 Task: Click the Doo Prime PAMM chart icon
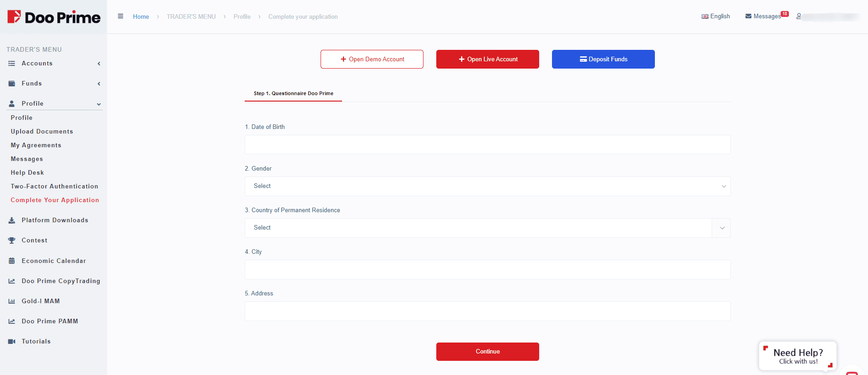tap(12, 321)
